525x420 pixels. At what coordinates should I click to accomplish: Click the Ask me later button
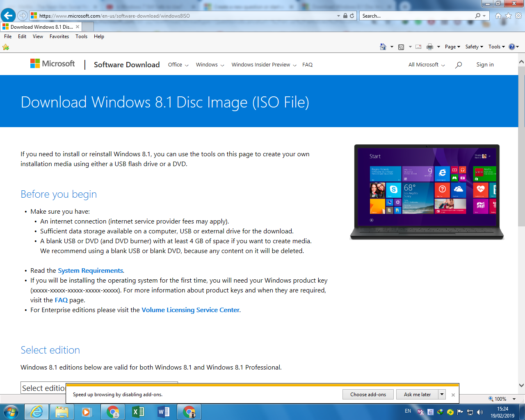[417, 395]
